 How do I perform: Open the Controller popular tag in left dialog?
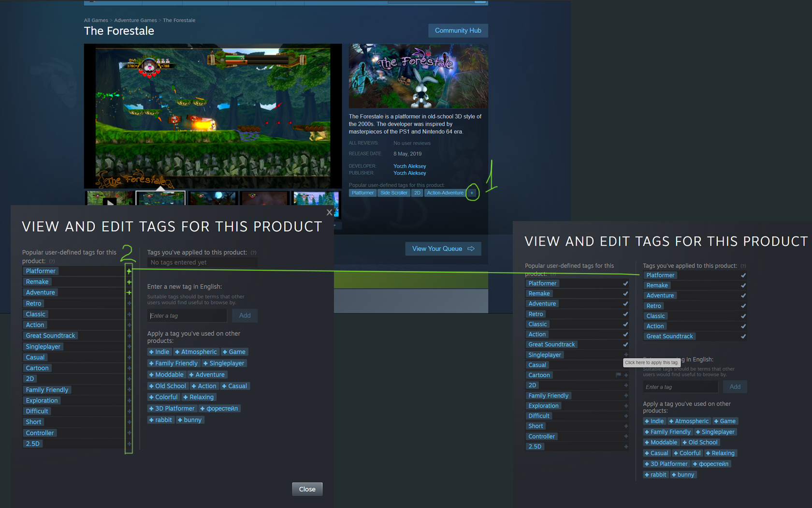[40, 433]
